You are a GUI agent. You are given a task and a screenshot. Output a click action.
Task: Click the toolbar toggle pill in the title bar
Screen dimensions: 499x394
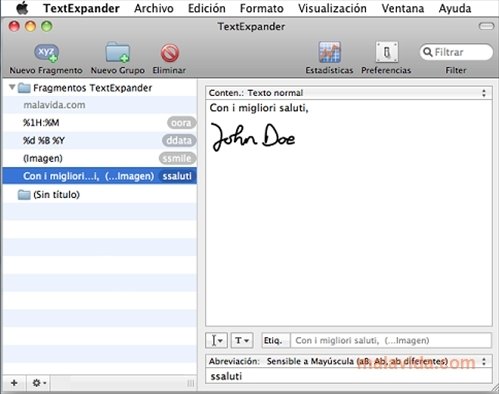(x=486, y=26)
